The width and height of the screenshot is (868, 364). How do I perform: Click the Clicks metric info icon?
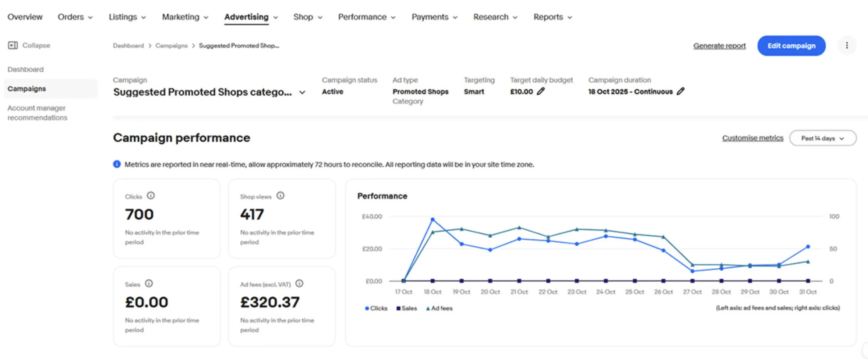point(151,196)
